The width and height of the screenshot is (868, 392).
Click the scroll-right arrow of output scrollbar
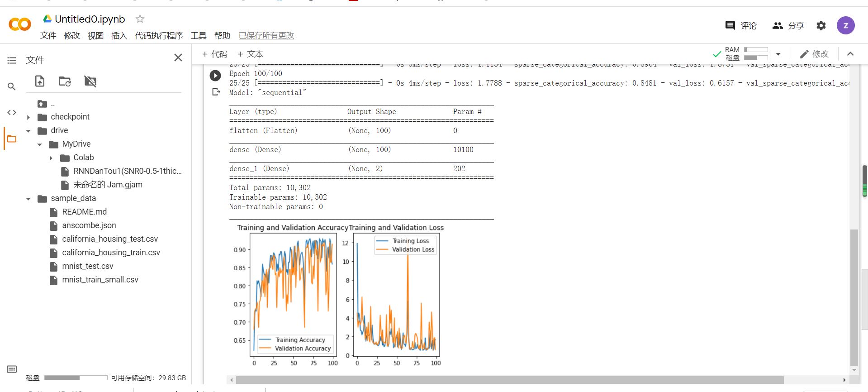[x=844, y=380]
